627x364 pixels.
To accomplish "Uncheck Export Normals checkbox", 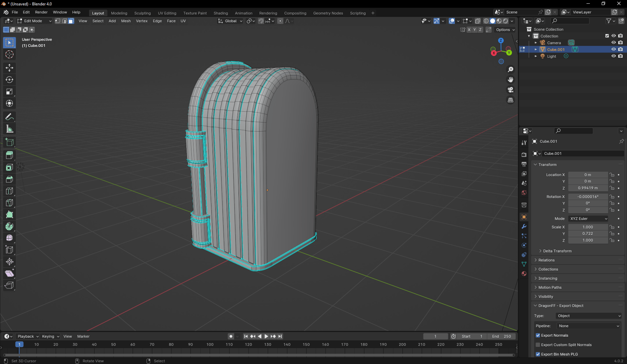I will coord(538,336).
